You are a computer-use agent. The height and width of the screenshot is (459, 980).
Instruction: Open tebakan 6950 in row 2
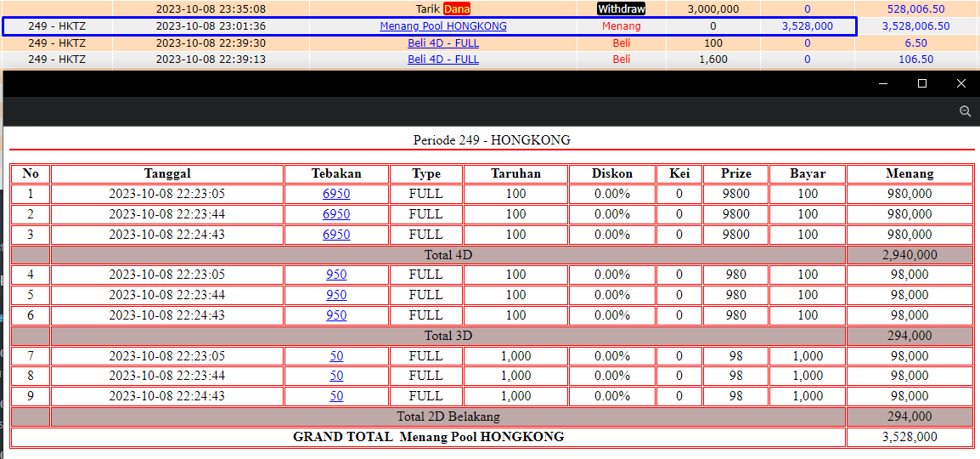click(x=336, y=214)
